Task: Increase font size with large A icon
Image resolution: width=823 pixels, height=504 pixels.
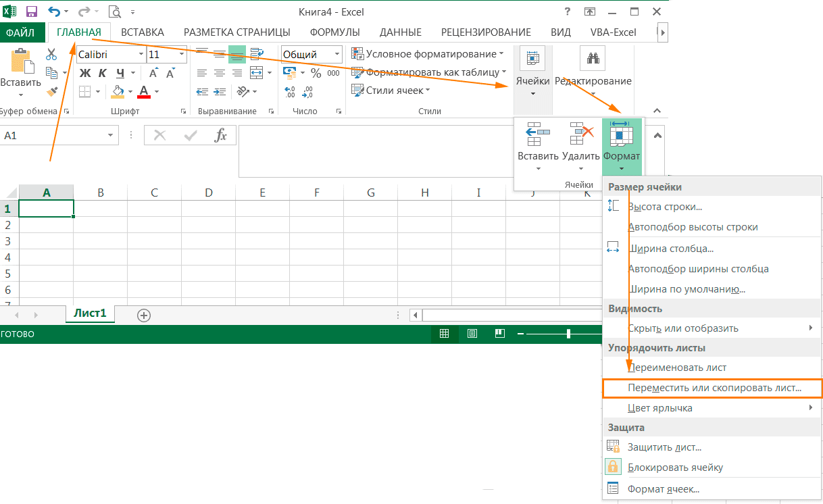Action: coord(154,73)
